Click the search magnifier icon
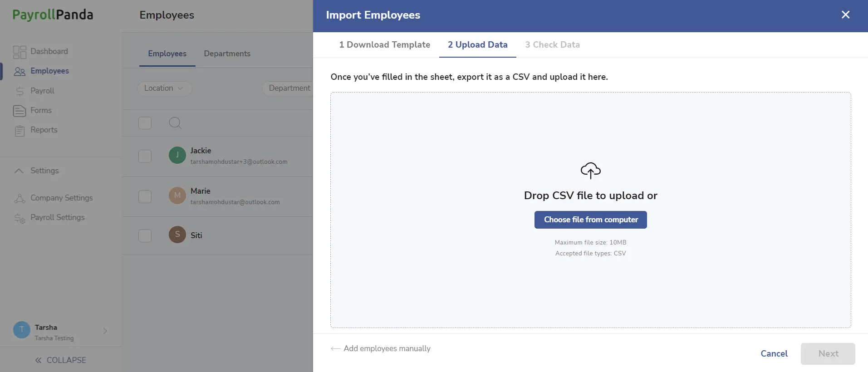This screenshot has width=868, height=372. 175,123
